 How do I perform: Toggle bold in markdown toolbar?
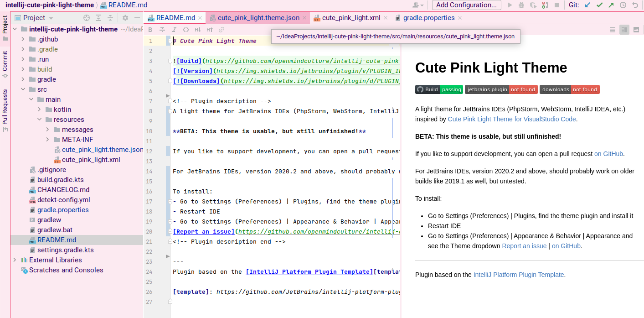150,30
